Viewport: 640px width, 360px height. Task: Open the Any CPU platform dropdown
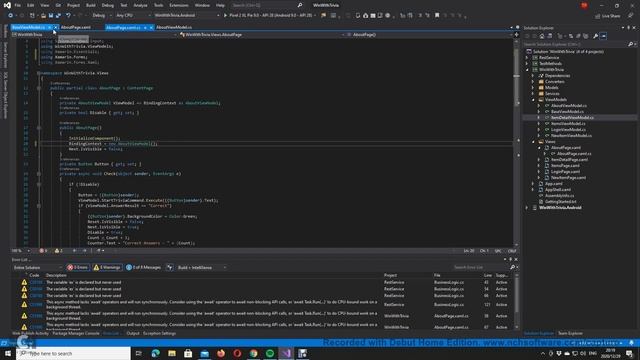pyautogui.click(x=133, y=16)
